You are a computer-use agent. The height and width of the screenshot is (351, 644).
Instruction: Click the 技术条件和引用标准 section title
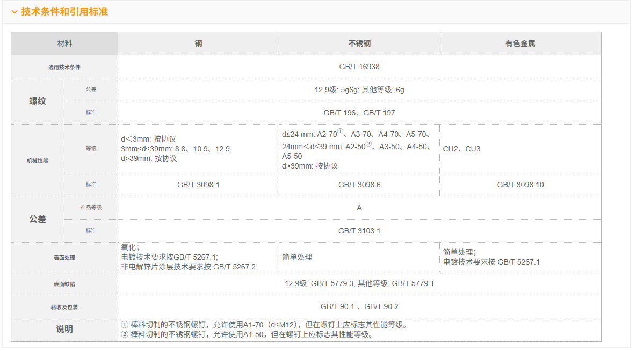pyautogui.click(x=64, y=12)
